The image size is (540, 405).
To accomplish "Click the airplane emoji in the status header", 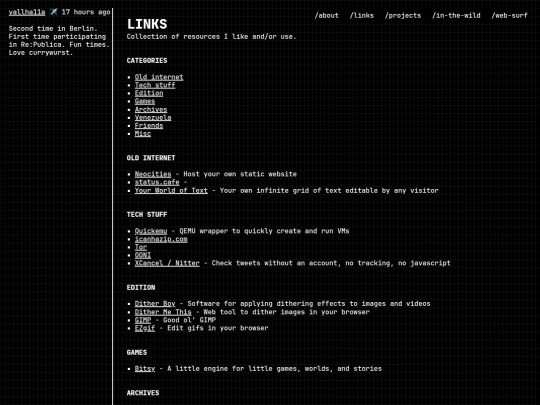I will click(x=54, y=12).
